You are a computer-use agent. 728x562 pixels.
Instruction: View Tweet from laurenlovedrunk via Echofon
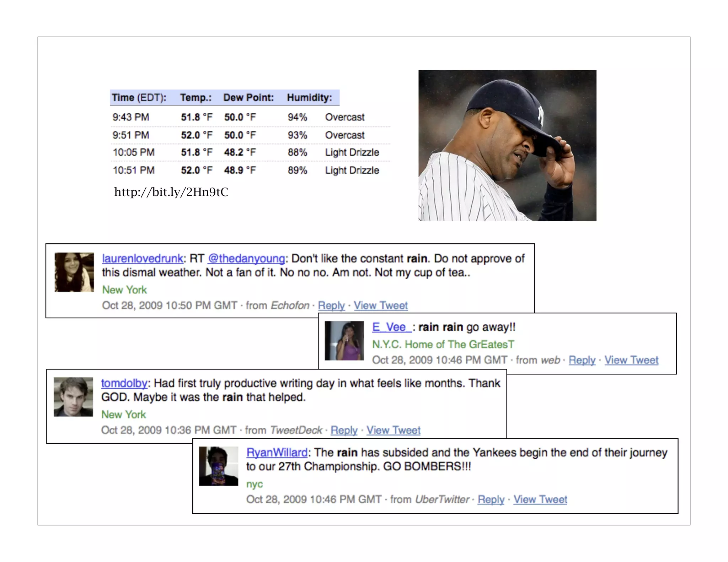pos(380,305)
